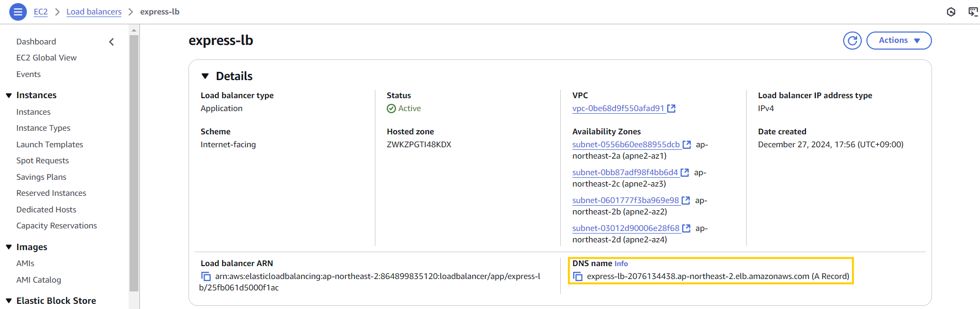Select the DNS name express-lb-2076134438 text
This screenshot has height=309, width=980.
point(718,276)
